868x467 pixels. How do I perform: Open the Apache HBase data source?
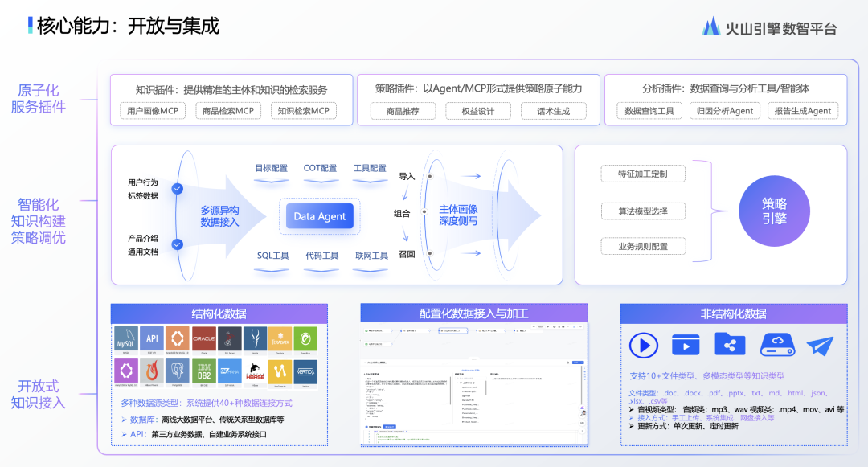[x=255, y=371]
